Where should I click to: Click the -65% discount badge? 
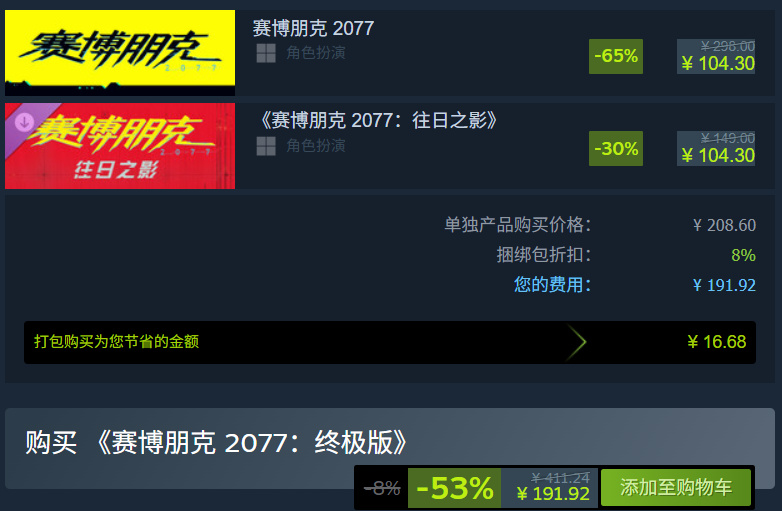(x=616, y=56)
